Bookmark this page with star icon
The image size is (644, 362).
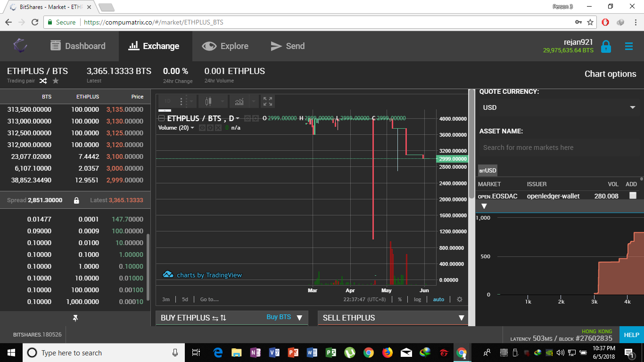coord(590,22)
